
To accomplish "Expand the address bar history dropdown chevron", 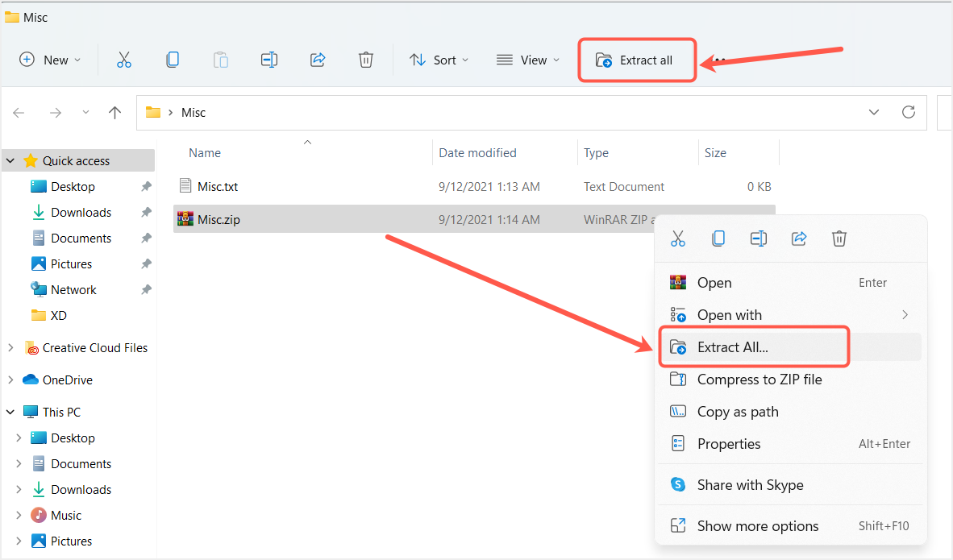I will pyautogui.click(x=874, y=112).
